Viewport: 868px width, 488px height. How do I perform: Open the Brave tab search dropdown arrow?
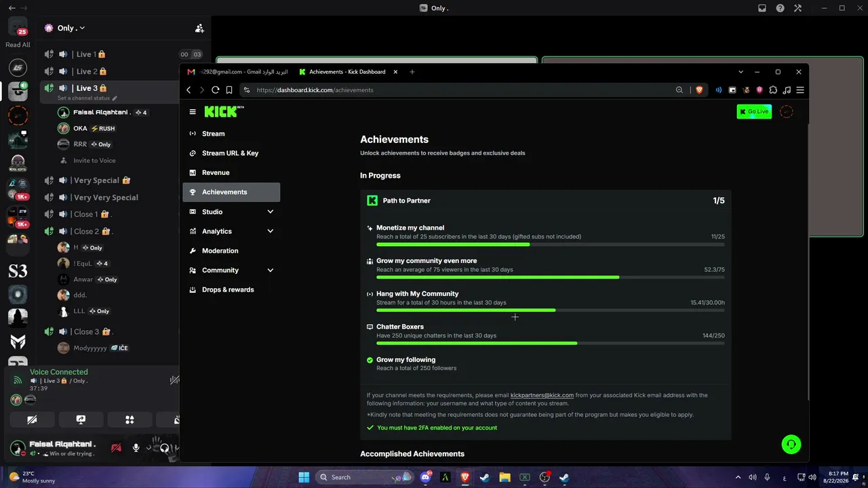tap(741, 72)
